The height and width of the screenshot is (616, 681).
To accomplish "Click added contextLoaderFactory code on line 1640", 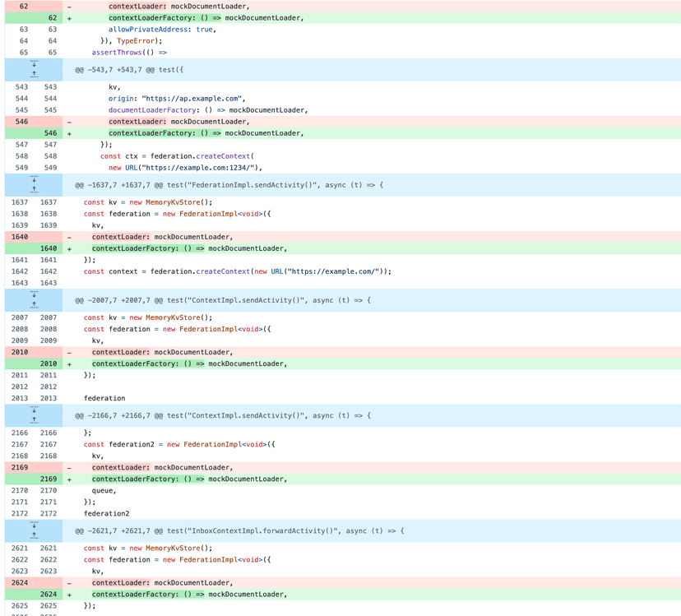I will pos(189,248).
